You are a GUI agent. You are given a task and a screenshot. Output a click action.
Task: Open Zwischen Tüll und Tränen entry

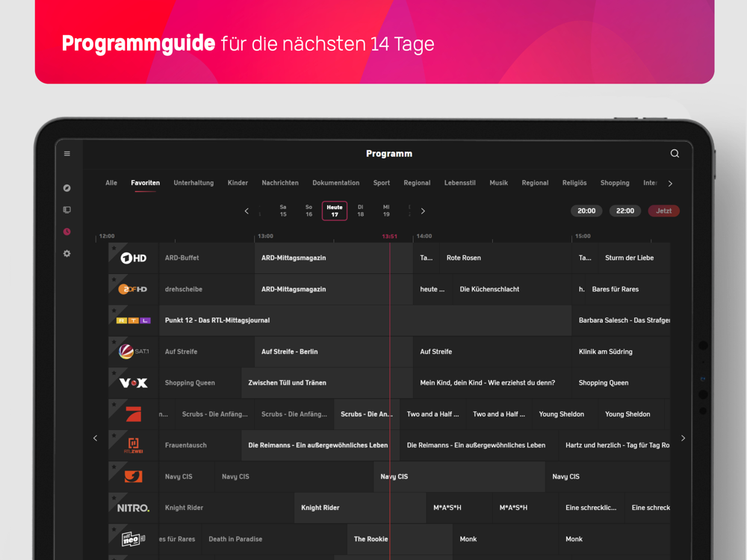pos(327,383)
